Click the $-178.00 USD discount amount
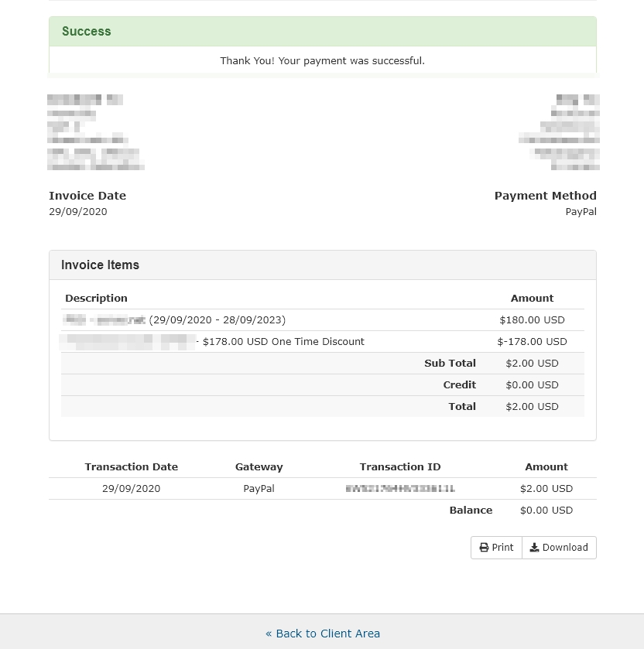Image resolution: width=644 pixels, height=649 pixels. (x=532, y=341)
